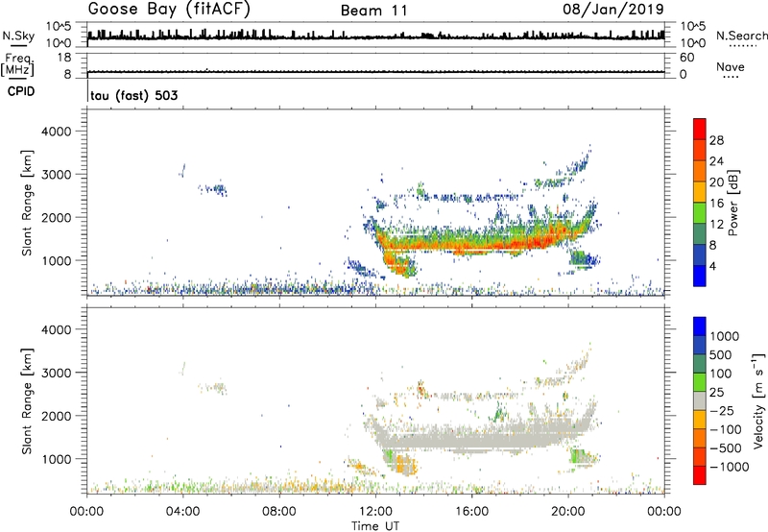Click the gray -25 to 25 Velocity colorbar segment
The image size is (768, 532).
click(700, 400)
